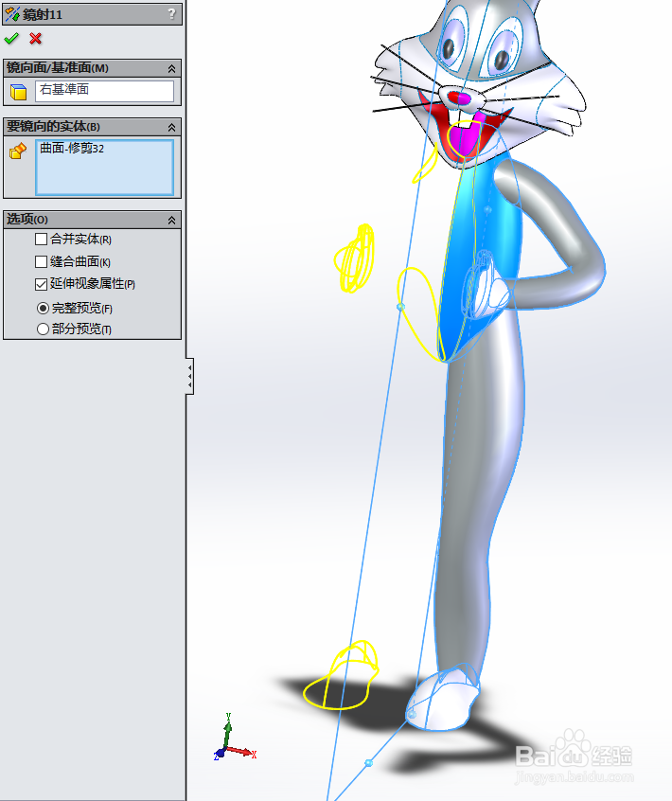Select 部分预览 radio button
The height and width of the screenshot is (801, 672).
click(x=43, y=329)
